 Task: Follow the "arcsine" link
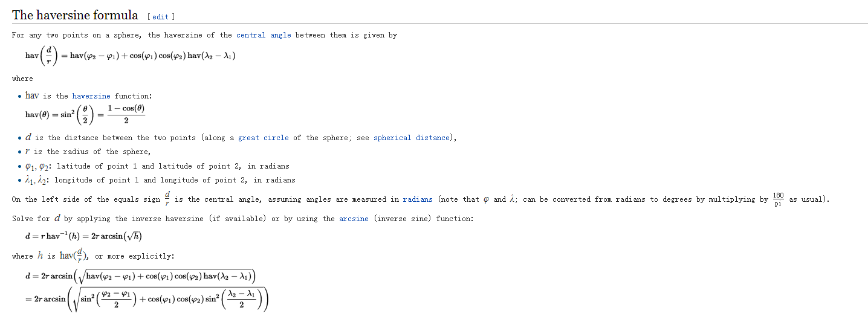point(354,219)
